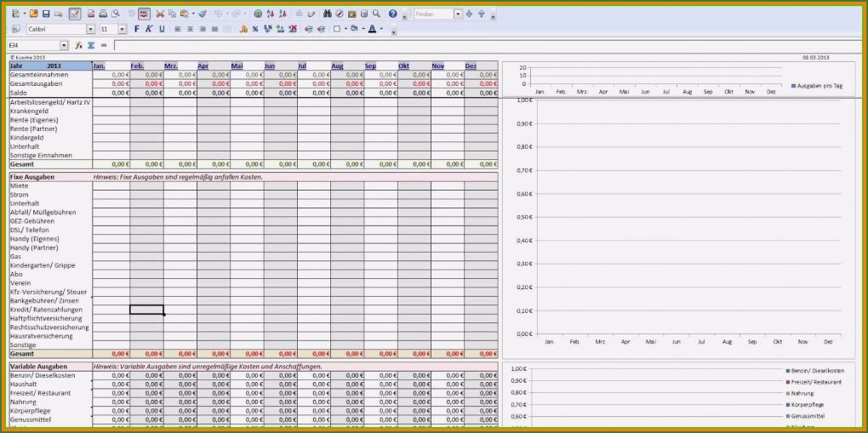The height and width of the screenshot is (433, 868).
Task: Click the Finden search field
Action: [x=432, y=14]
